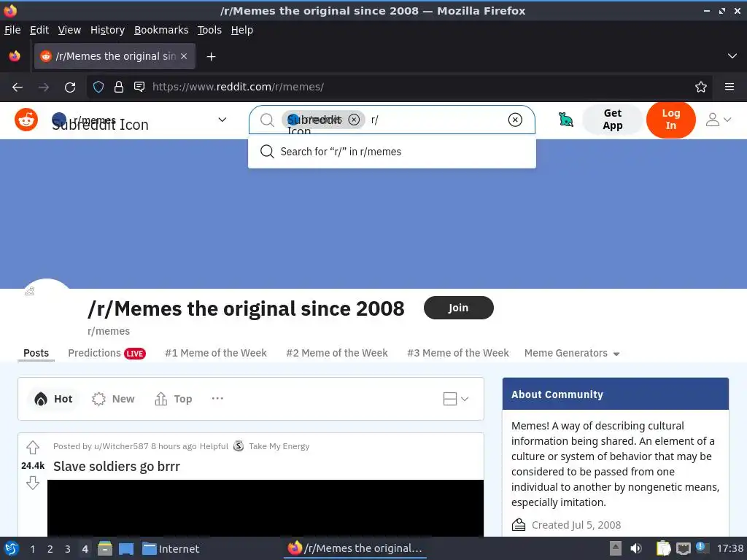Downvote the Slave soldiers go brrr post
The height and width of the screenshot is (560, 747).
(x=32, y=483)
